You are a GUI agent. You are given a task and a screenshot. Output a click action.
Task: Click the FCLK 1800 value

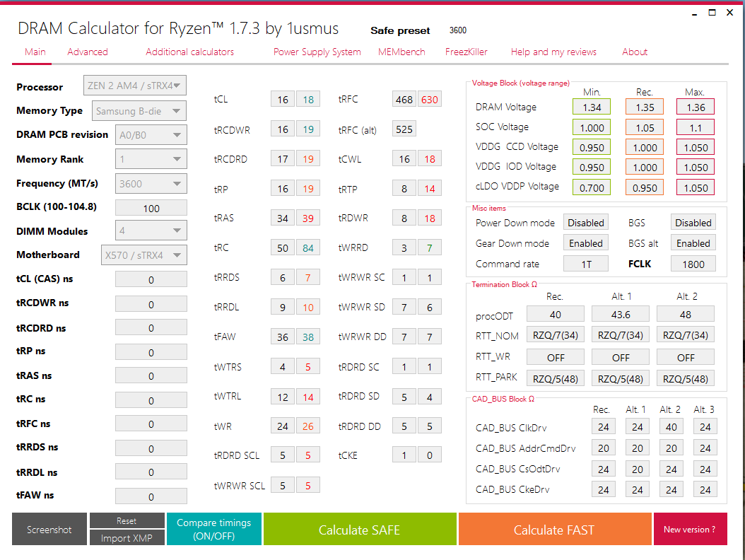[693, 264]
